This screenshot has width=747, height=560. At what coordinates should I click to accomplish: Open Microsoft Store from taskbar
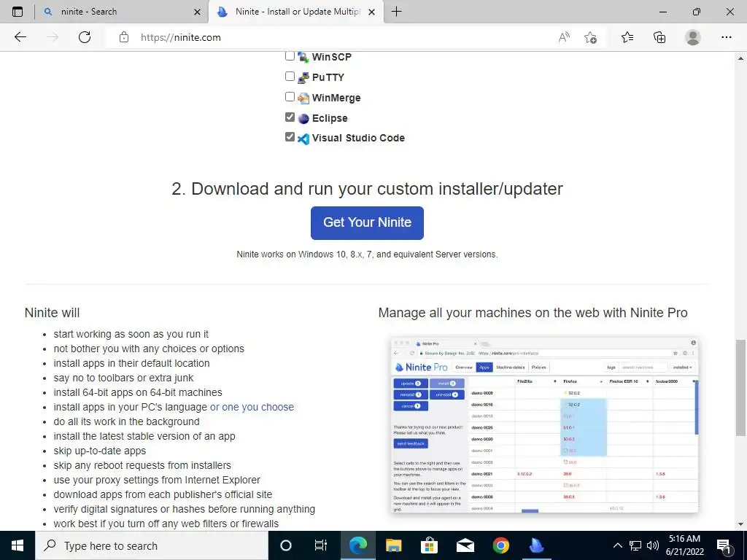click(429, 545)
